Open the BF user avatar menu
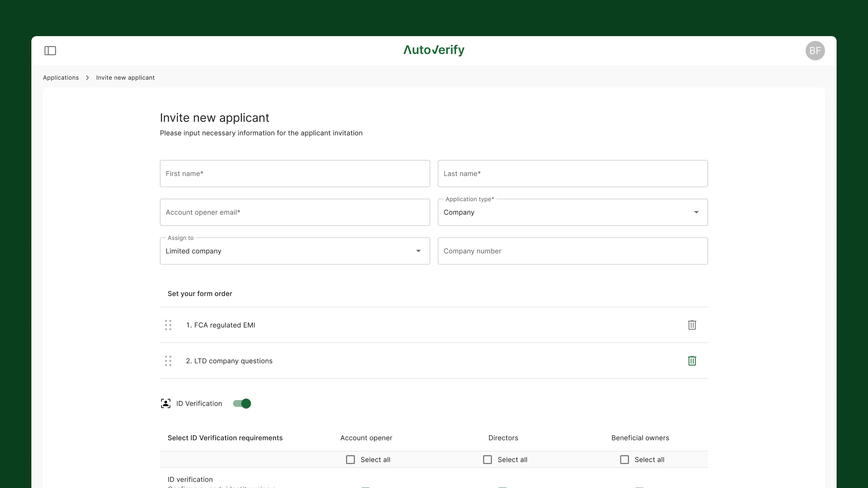This screenshot has height=488, width=868. click(x=815, y=51)
